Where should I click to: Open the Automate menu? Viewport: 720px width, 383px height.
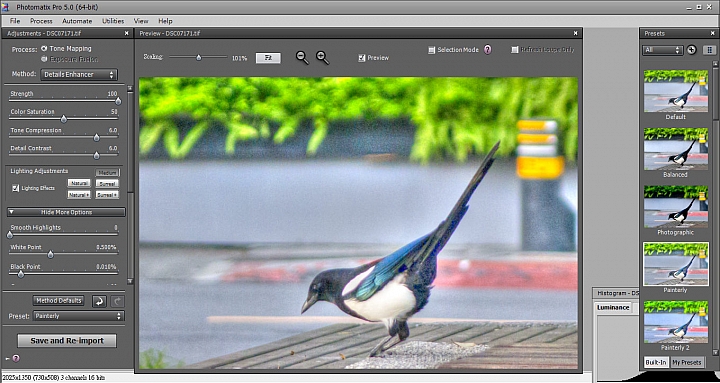[x=77, y=21]
